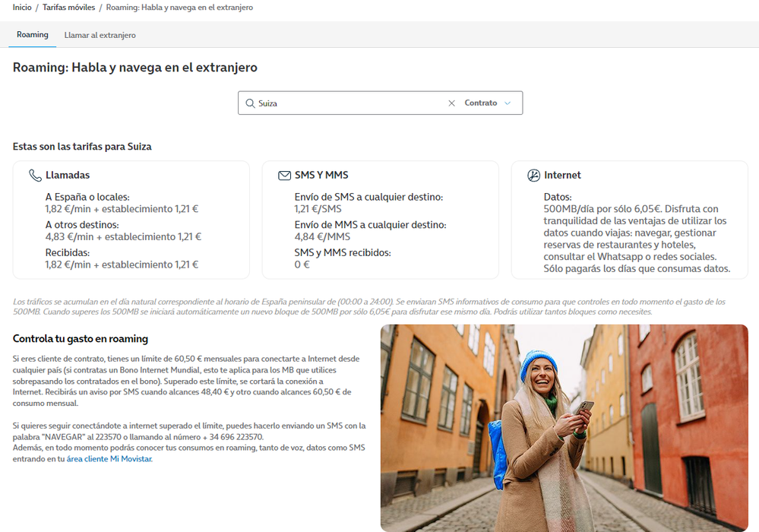This screenshot has height=532, width=759.
Task: Switch to the Roaming tab
Action: click(33, 35)
